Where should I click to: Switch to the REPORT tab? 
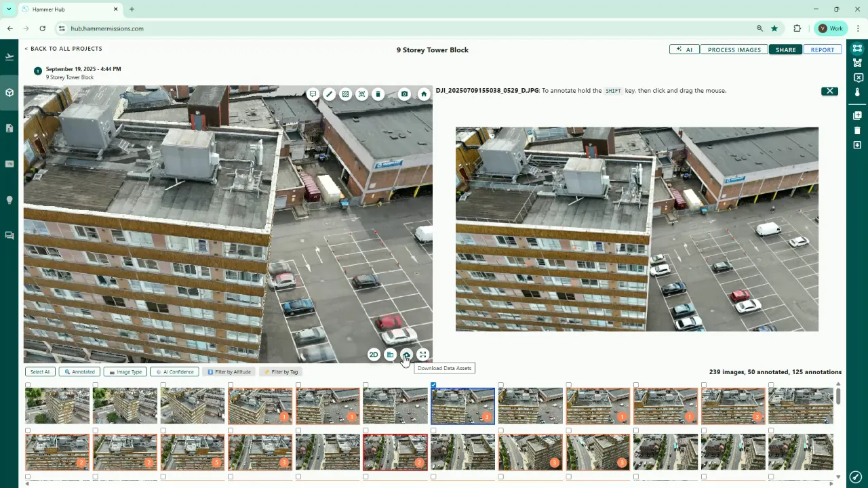pyautogui.click(x=823, y=49)
